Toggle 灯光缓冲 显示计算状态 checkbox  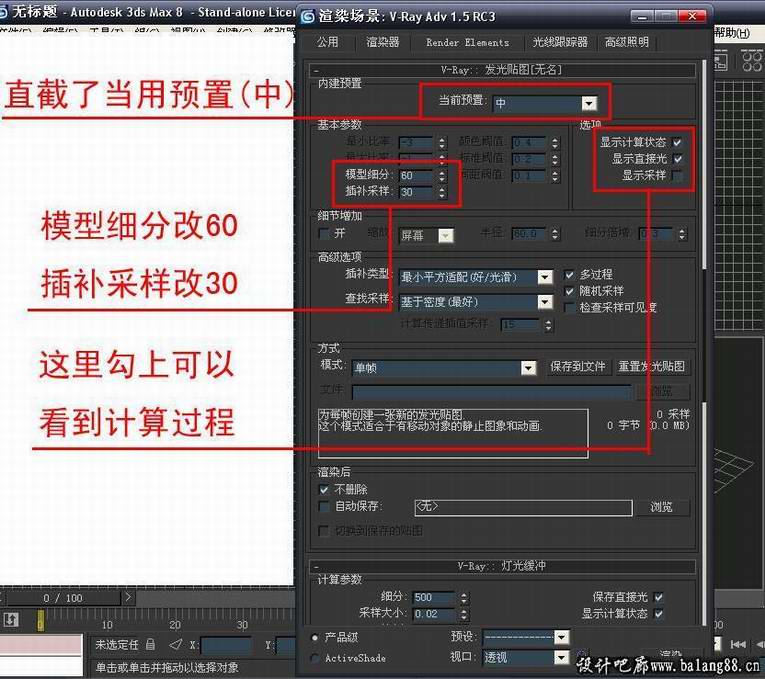659,614
